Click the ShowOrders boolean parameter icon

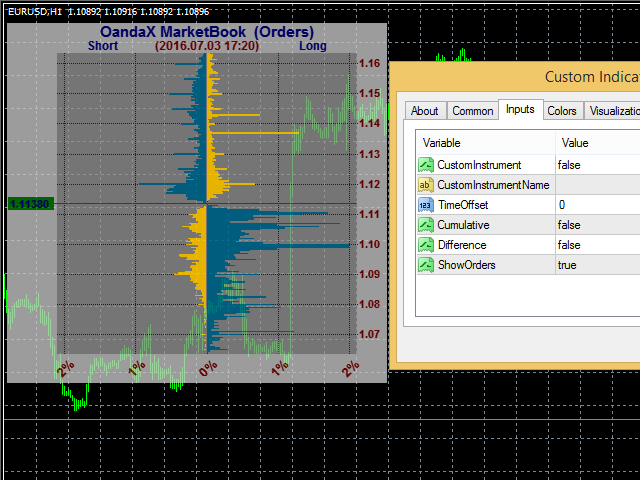click(x=426, y=265)
